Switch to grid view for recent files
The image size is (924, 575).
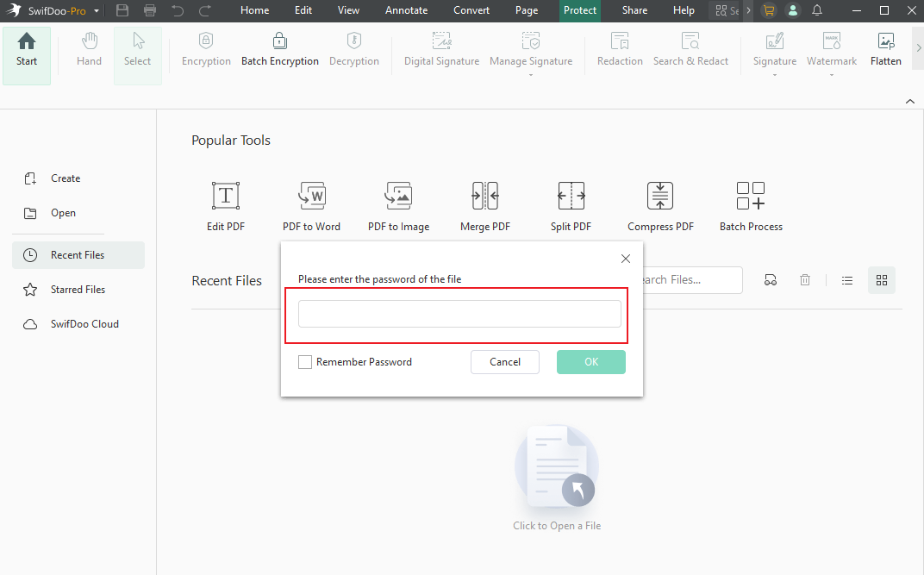pyautogui.click(x=881, y=279)
